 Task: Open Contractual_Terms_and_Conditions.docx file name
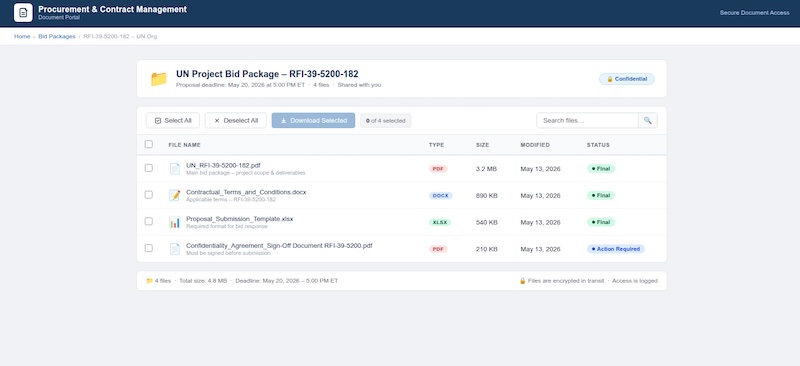click(x=246, y=192)
